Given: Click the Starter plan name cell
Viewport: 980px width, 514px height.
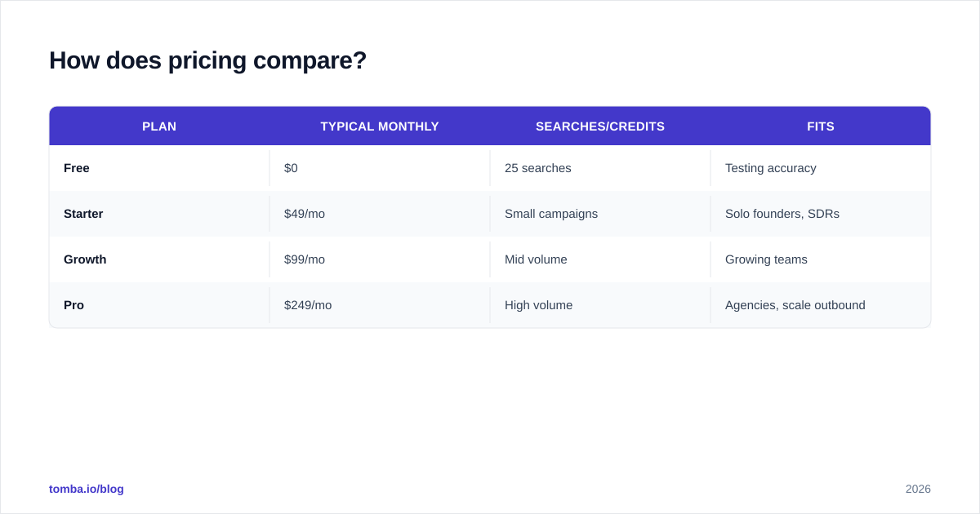Looking at the screenshot, I should (159, 214).
